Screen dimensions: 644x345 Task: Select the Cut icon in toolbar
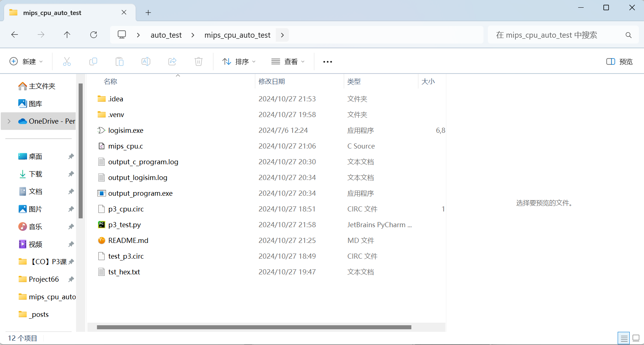67,61
